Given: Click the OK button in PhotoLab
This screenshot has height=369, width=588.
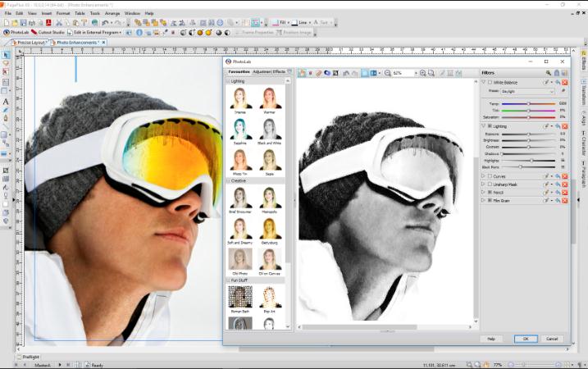Looking at the screenshot, I should (x=526, y=338).
